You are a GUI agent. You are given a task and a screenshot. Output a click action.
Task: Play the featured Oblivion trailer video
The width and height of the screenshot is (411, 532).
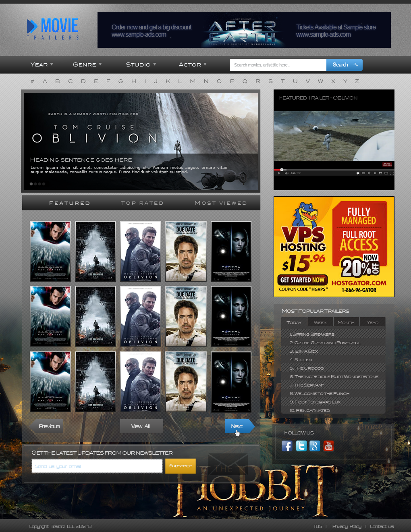click(x=279, y=173)
